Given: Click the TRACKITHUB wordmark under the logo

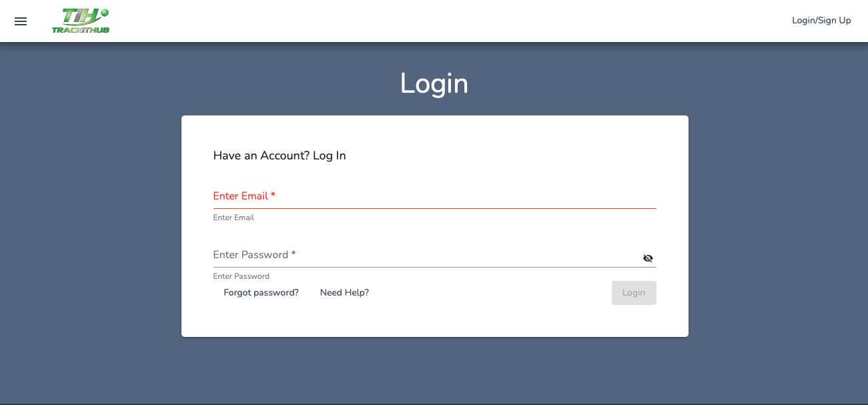Looking at the screenshot, I should point(81,30).
